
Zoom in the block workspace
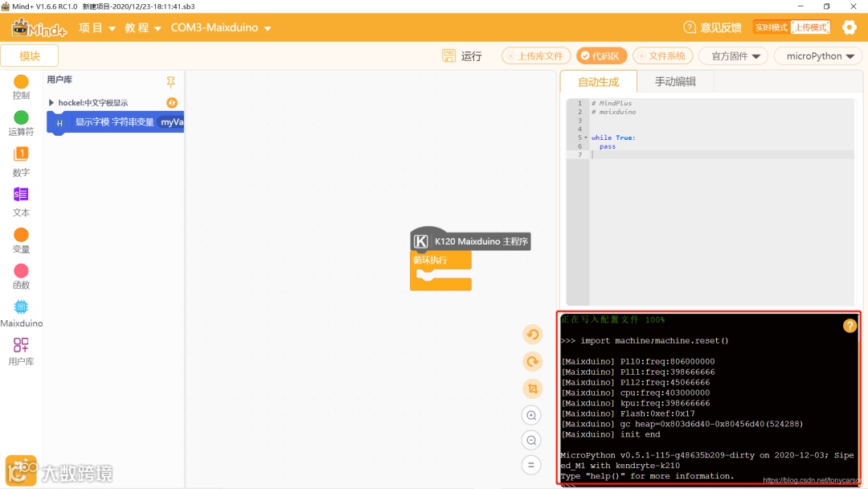[x=531, y=415]
